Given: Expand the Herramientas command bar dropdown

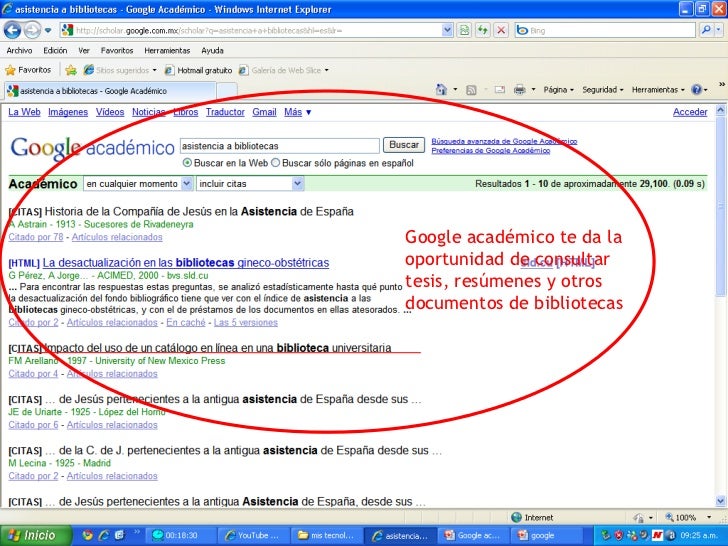Looking at the screenshot, I should click(658, 90).
